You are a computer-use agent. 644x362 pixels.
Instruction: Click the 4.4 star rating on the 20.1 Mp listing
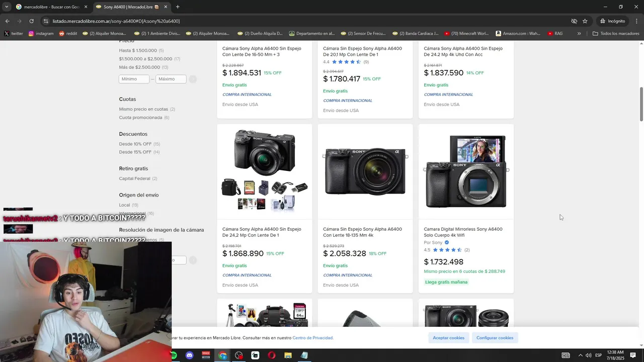tap(346, 62)
